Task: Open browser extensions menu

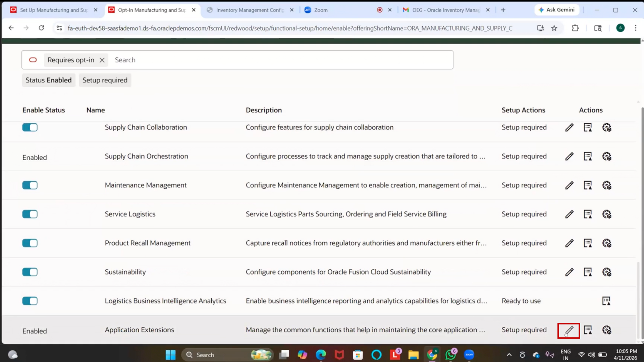Action: click(575, 28)
